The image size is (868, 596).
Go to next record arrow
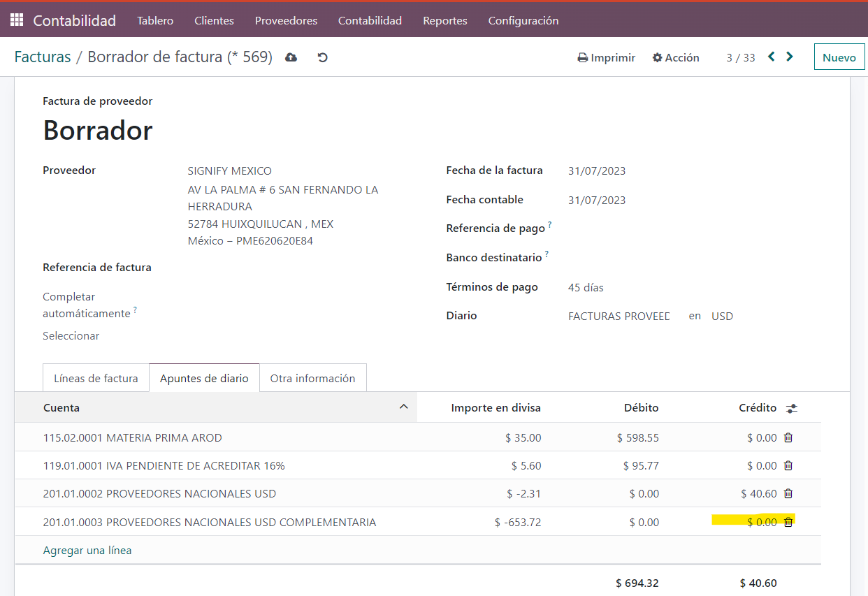point(790,57)
